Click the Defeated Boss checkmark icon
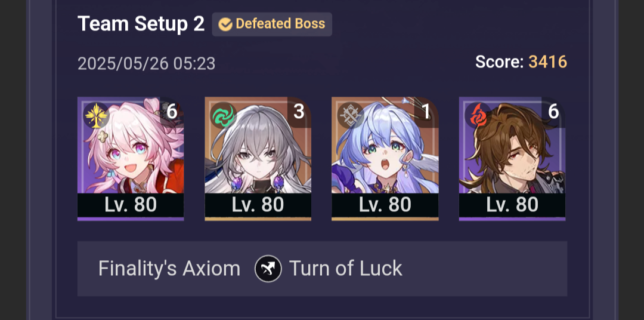 225,24
